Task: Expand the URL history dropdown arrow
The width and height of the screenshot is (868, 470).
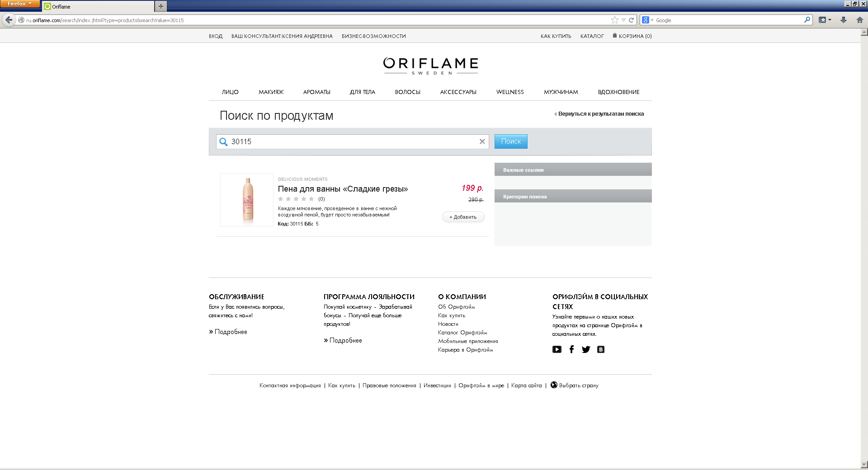Action: pos(623,20)
